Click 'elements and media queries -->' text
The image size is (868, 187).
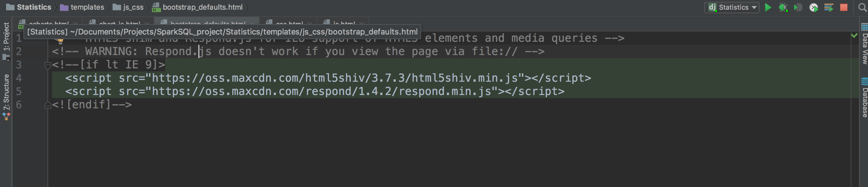point(524,38)
